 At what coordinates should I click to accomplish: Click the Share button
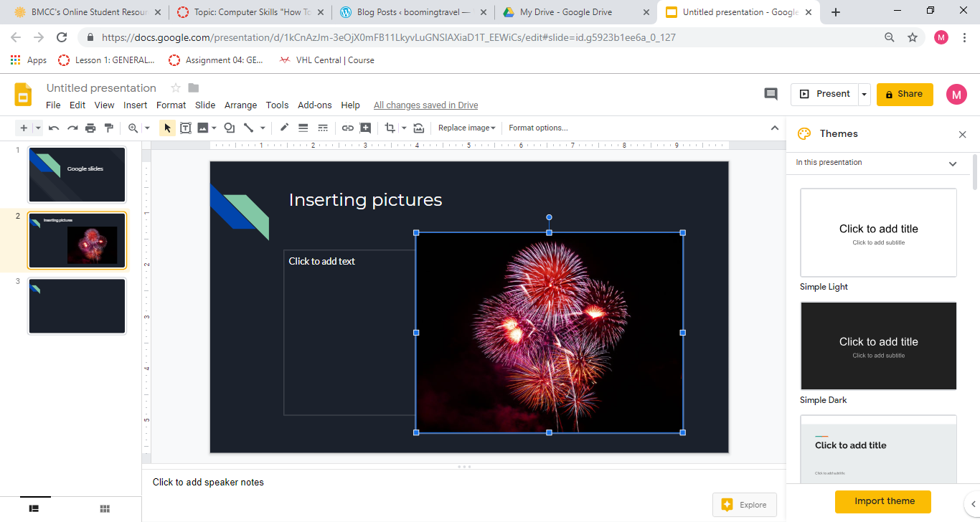(x=904, y=94)
